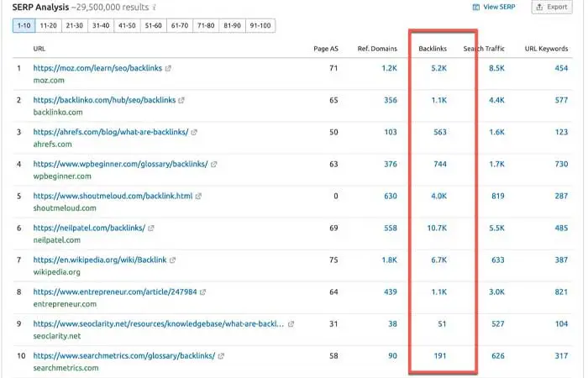Image resolution: width=588 pixels, height=378 pixels.
Task: Open external link icon for searchmetrics.com URL
Action: pyautogui.click(x=221, y=356)
